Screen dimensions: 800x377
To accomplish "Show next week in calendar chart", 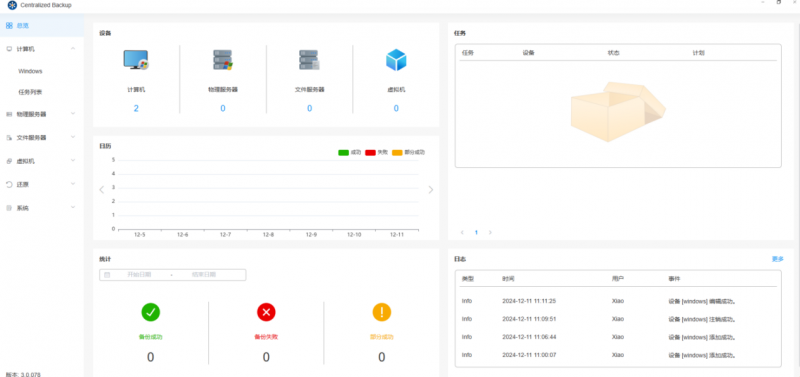I will (x=431, y=190).
